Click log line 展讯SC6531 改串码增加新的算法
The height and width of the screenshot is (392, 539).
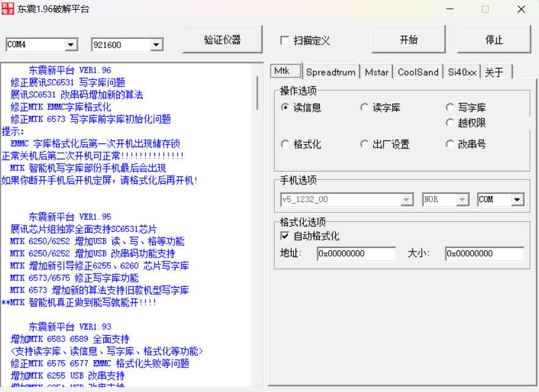(x=77, y=95)
